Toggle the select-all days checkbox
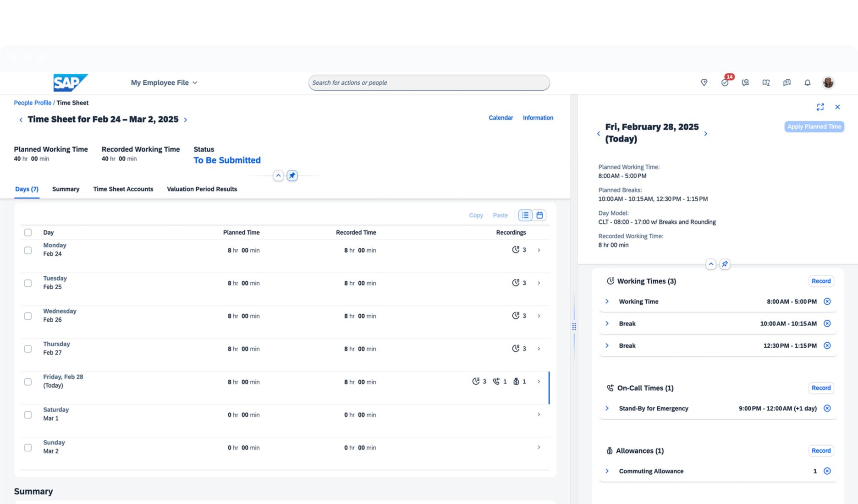This screenshot has height=504, width=858. click(x=28, y=232)
